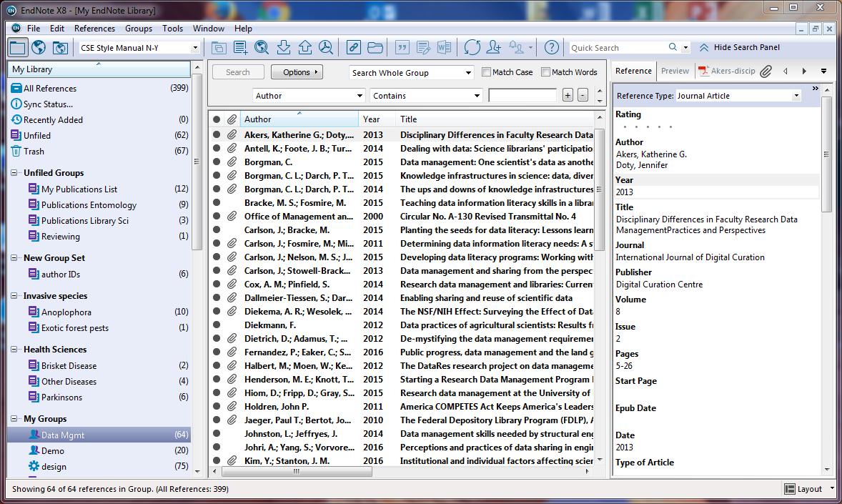Go to next reference arrow
The image size is (842, 504).
click(804, 71)
